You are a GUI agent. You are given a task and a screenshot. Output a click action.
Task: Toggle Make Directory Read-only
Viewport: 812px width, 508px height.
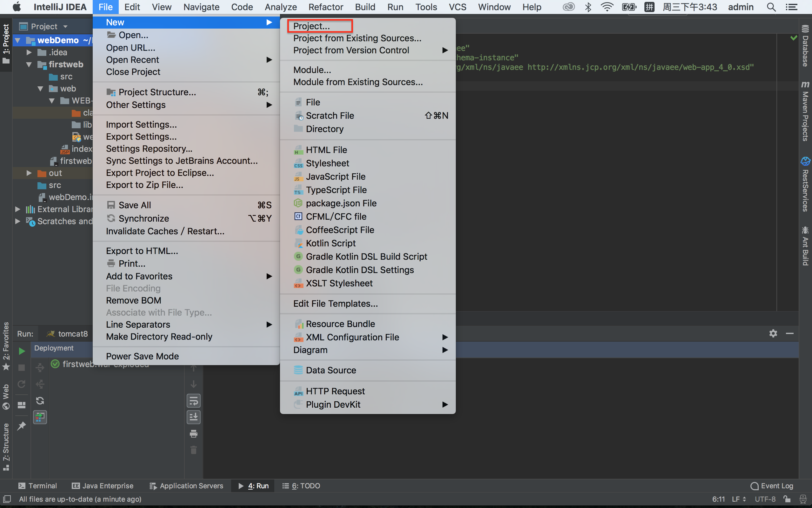pos(159,337)
